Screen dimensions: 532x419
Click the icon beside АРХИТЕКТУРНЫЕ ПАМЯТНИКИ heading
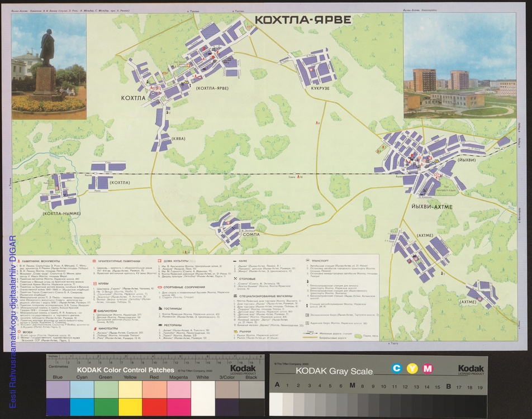(x=94, y=261)
